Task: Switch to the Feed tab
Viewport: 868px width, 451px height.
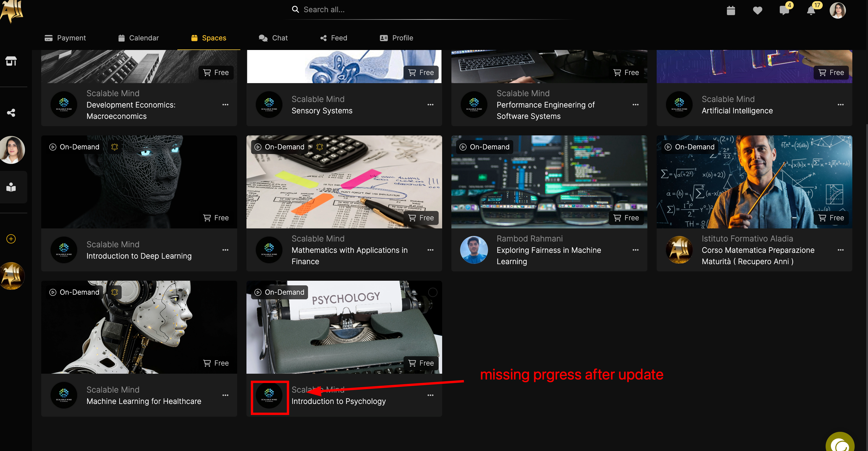Action: tap(334, 38)
